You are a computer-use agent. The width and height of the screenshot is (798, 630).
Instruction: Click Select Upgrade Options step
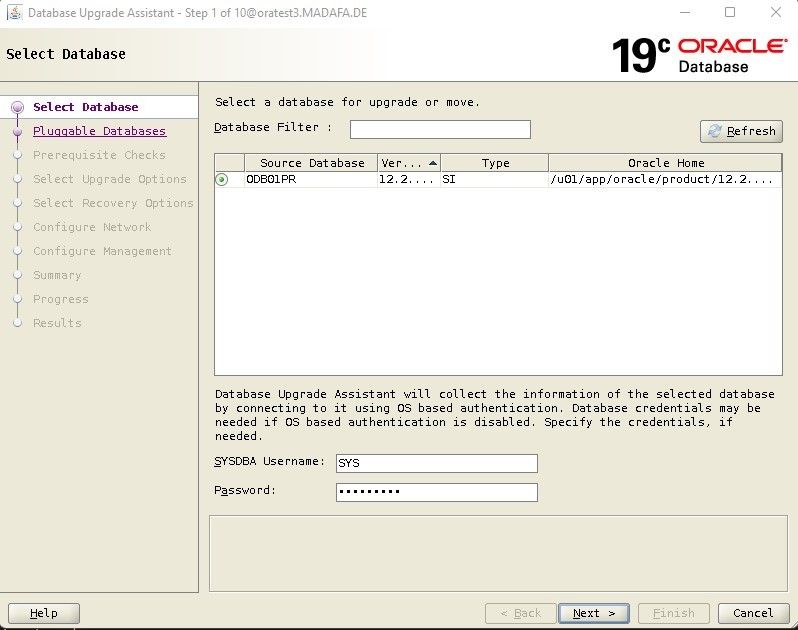tap(110, 179)
